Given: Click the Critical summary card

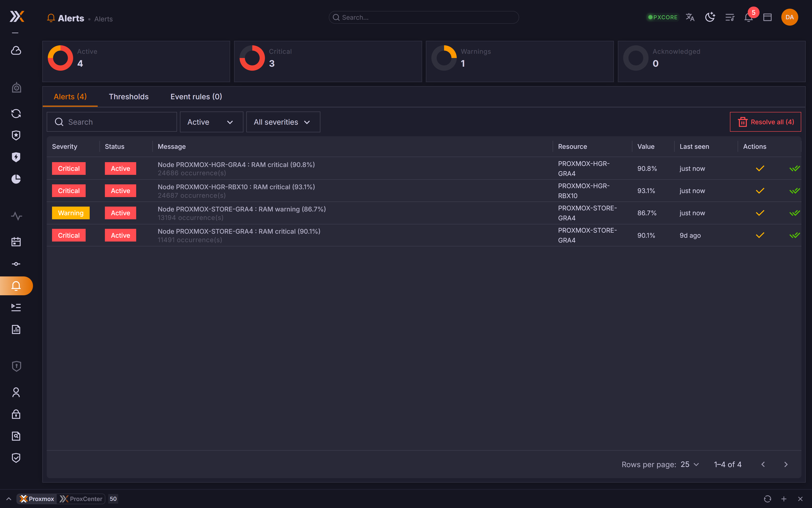Looking at the screenshot, I should click(328, 61).
